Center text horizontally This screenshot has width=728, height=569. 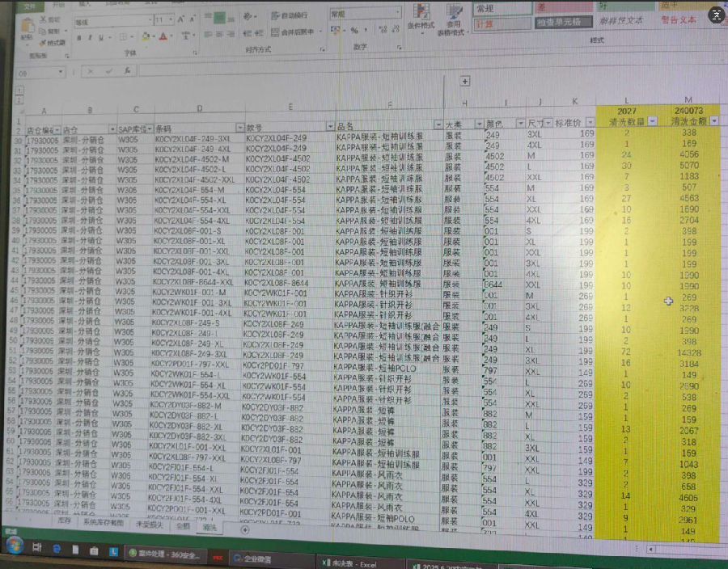point(219,35)
